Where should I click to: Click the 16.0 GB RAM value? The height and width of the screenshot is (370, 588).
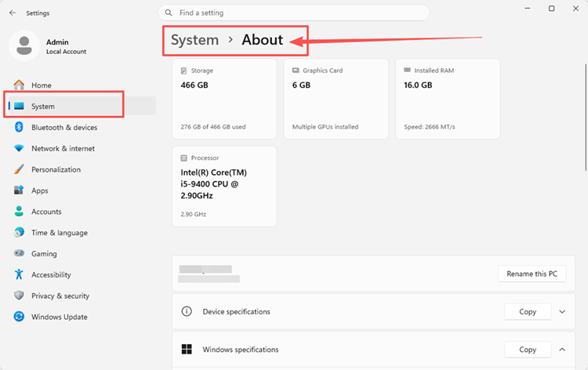(418, 85)
